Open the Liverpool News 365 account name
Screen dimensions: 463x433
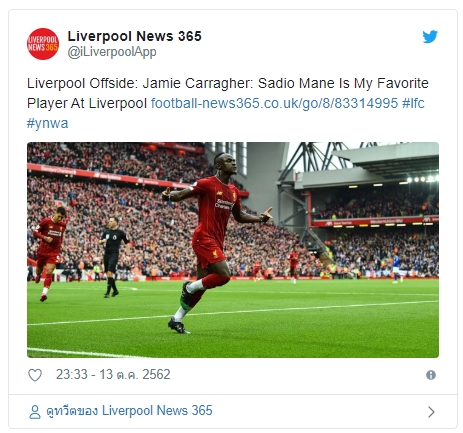134,36
